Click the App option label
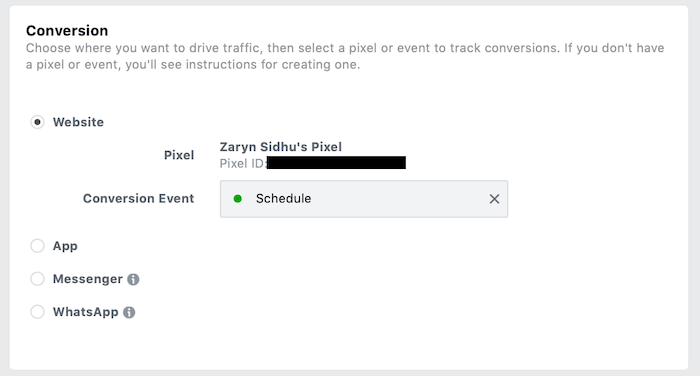The height and width of the screenshot is (376, 700). tap(65, 246)
